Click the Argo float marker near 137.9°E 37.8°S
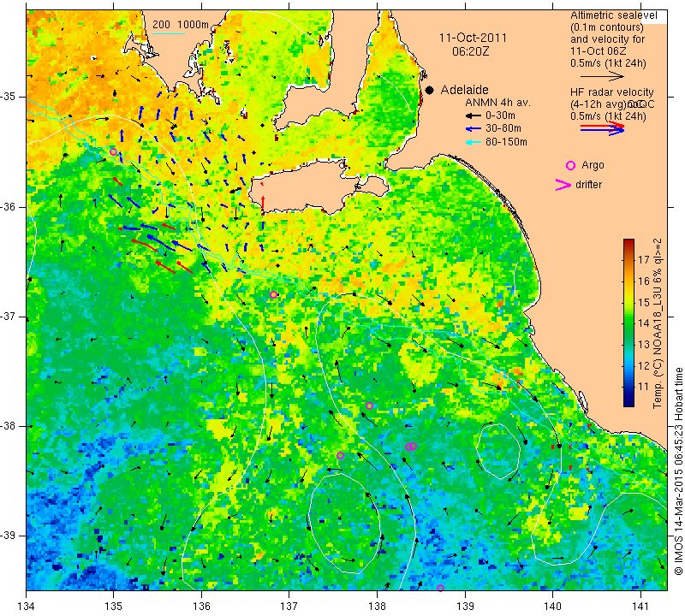This screenshot has width=685, height=616. coord(369,406)
